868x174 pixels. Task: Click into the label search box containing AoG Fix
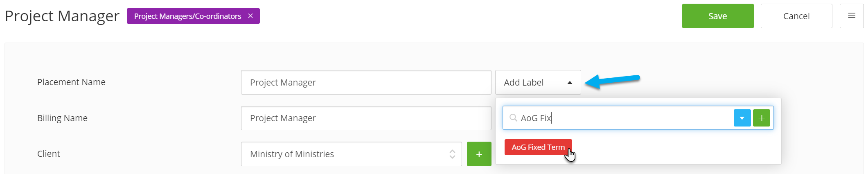click(618, 118)
